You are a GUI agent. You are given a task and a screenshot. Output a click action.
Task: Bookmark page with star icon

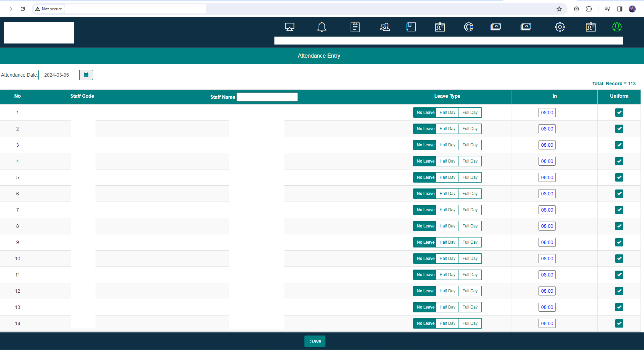(559, 9)
